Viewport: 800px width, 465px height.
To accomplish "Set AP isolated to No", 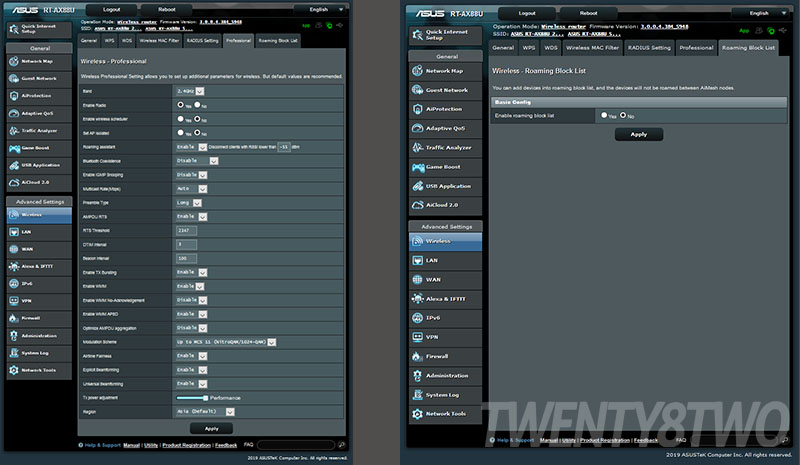I will 197,132.
